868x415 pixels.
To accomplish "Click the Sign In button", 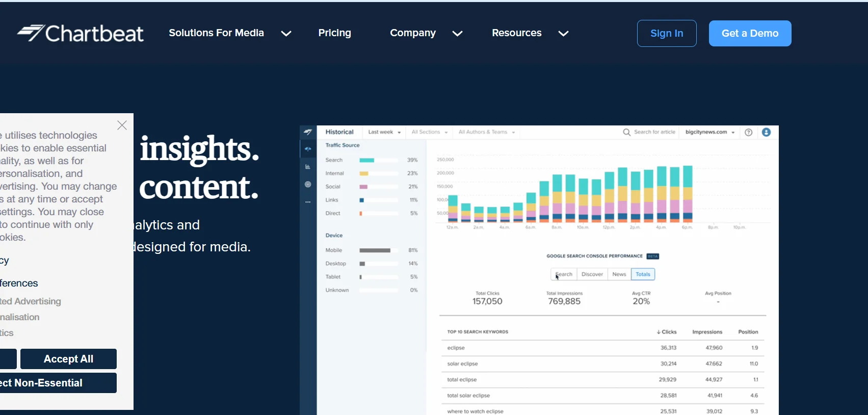I will 667,33.
